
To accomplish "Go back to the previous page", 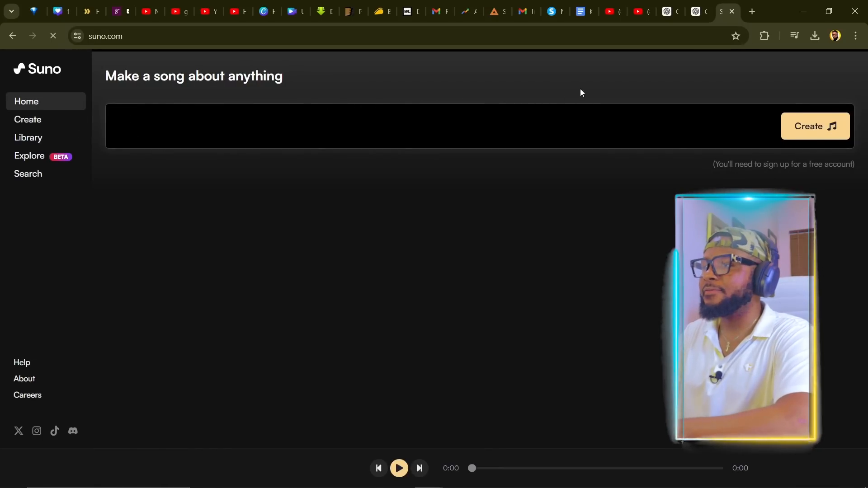I will click(13, 36).
